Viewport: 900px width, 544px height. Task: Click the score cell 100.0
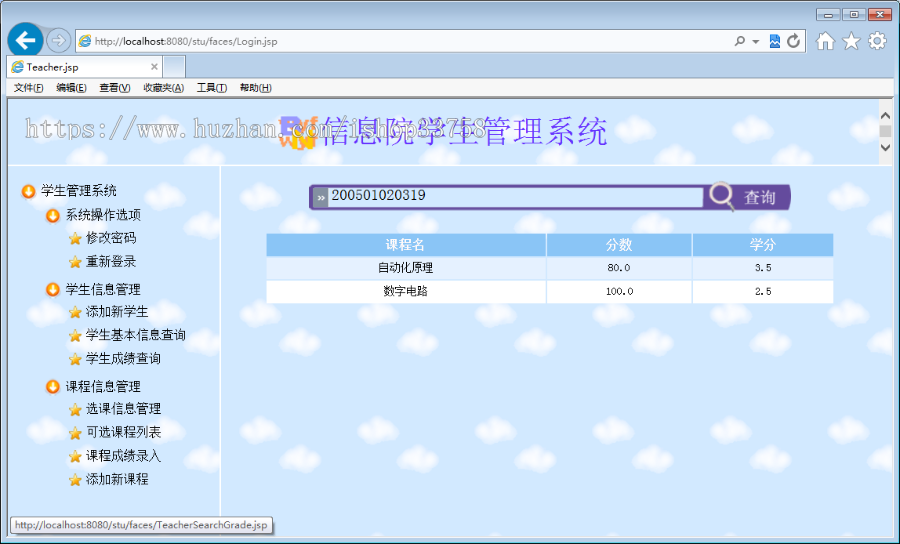pyautogui.click(x=619, y=292)
